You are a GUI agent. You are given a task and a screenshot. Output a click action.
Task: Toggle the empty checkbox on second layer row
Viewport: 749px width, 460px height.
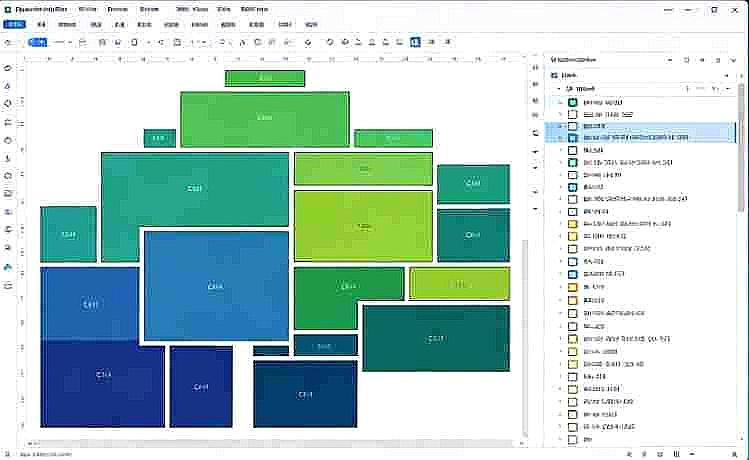click(x=573, y=115)
